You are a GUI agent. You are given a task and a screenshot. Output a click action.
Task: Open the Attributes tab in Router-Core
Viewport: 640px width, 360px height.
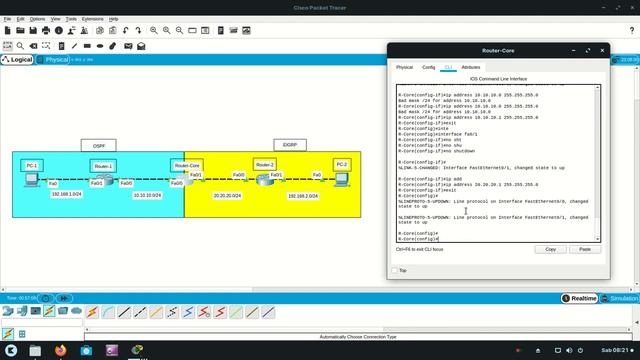pyautogui.click(x=471, y=67)
